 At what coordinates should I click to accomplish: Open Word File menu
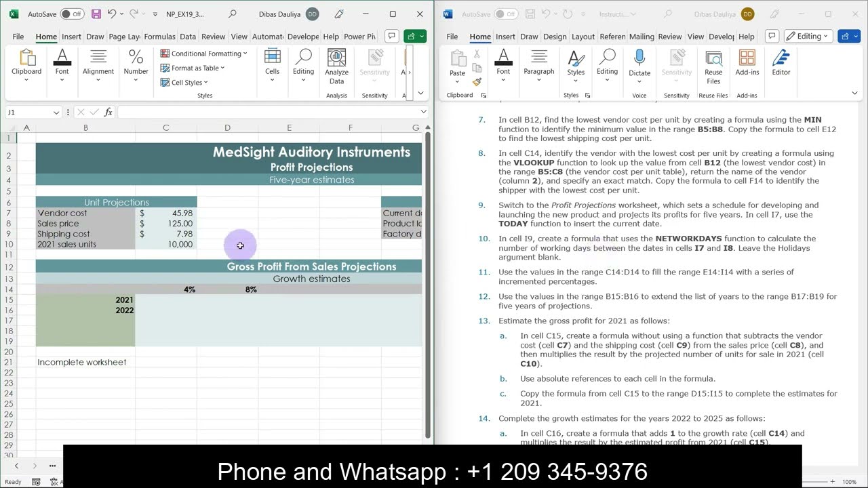pyautogui.click(x=452, y=37)
